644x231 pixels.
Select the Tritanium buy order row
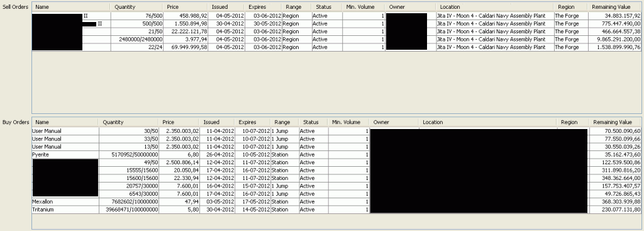336,210
